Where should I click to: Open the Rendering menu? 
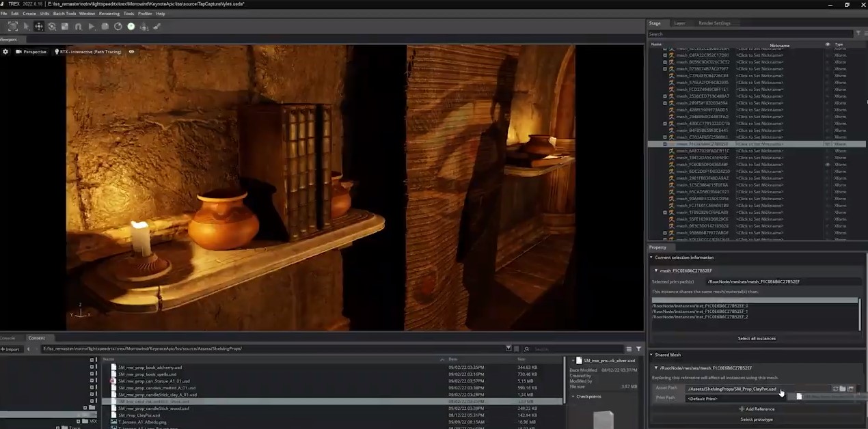pyautogui.click(x=109, y=14)
